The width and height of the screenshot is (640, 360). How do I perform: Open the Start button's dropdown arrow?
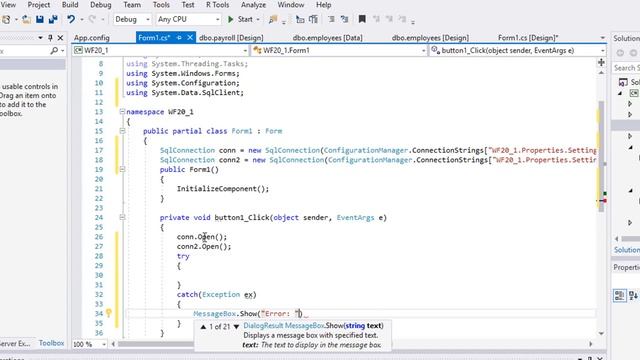(258, 20)
